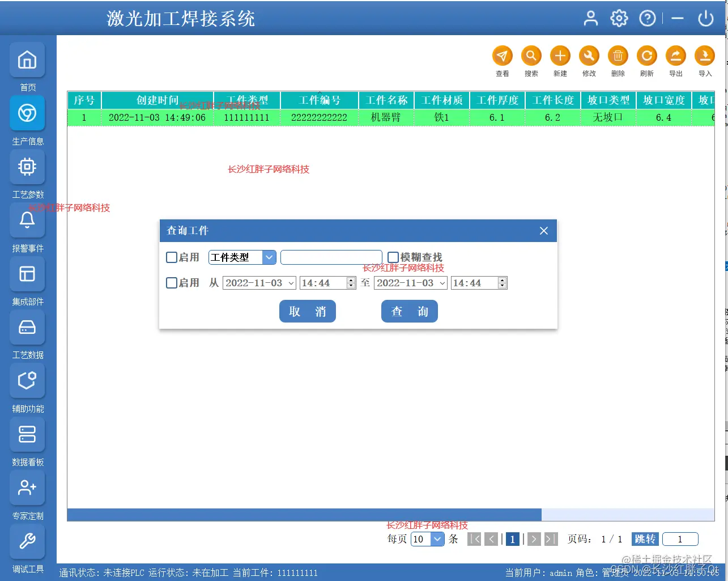This screenshot has height=581, width=728.
Task: Open the 辅助功能 hexagon icon
Action: coord(27,380)
